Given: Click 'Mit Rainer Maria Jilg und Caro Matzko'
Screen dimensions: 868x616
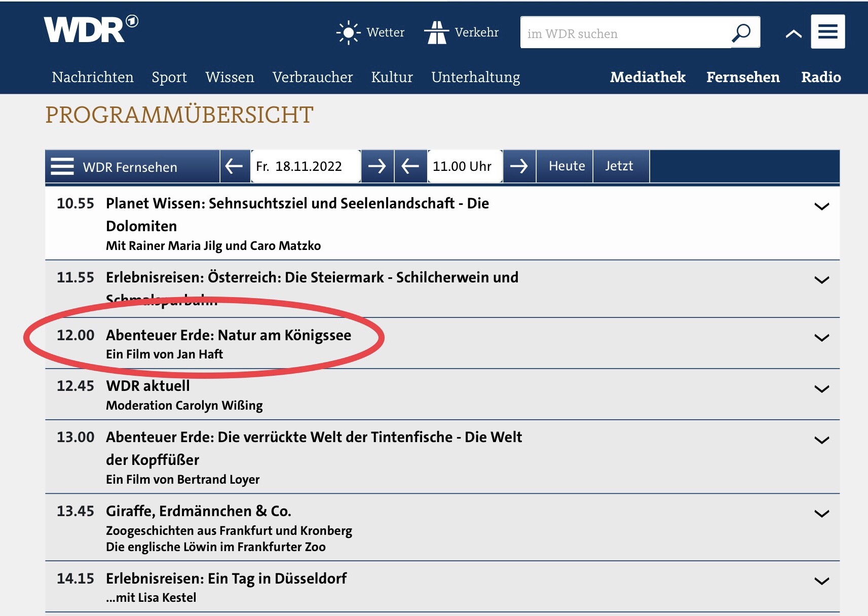Looking at the screenshot, I should [213, 246].
